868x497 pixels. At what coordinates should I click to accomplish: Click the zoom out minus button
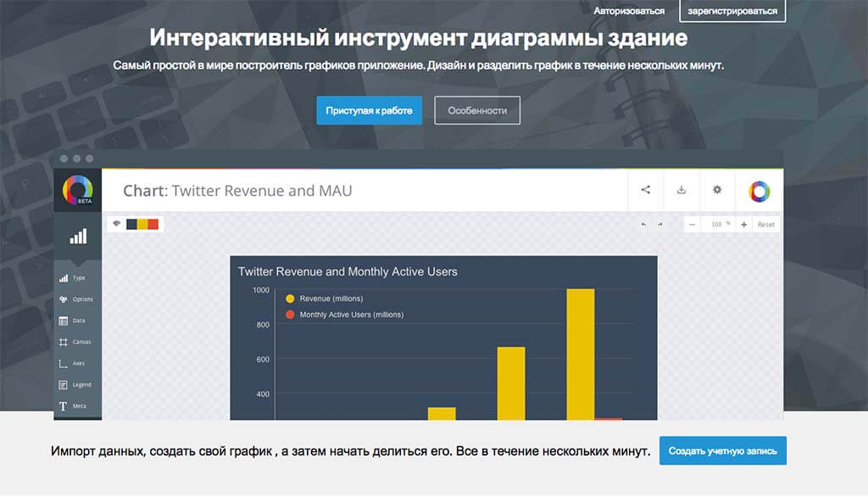[693, 225]
